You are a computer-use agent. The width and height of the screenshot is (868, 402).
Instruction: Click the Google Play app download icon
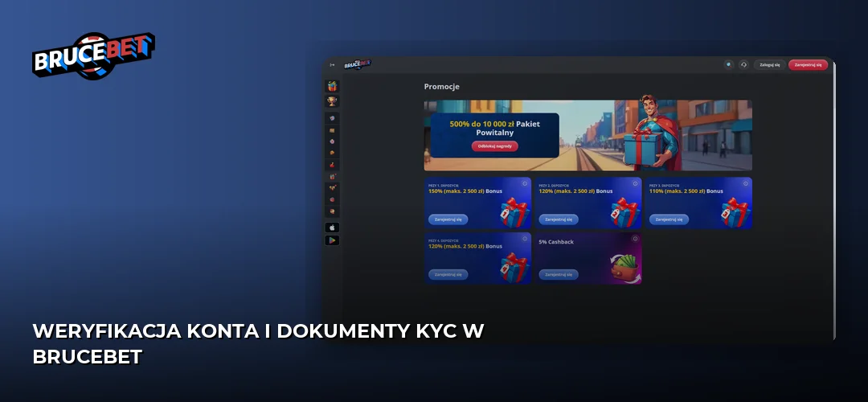pyautogui.click(x=332, y=240)
